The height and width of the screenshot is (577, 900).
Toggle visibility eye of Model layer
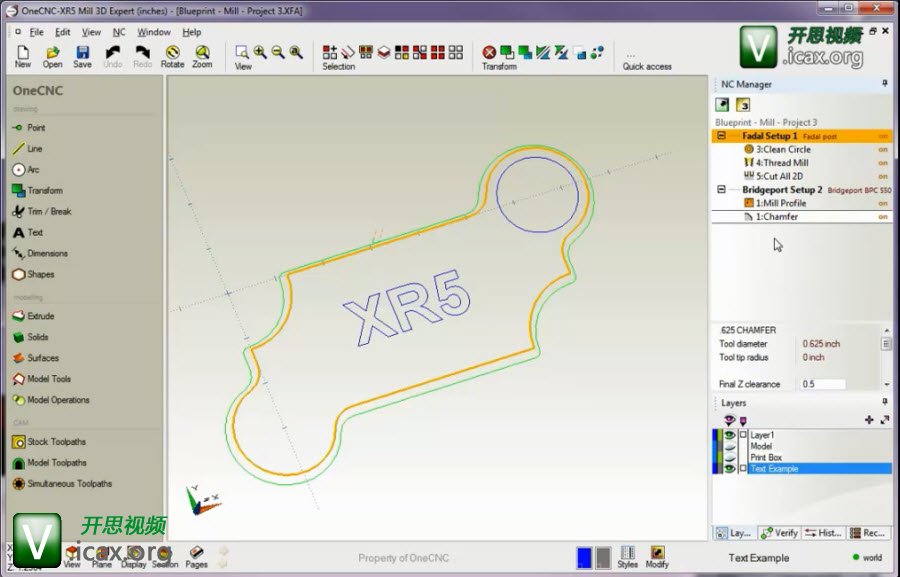[x=730, y=446]
